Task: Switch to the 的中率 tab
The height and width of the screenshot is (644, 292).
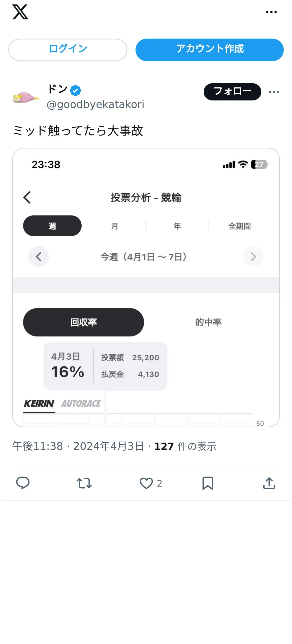Action: [x=208, y=322]
